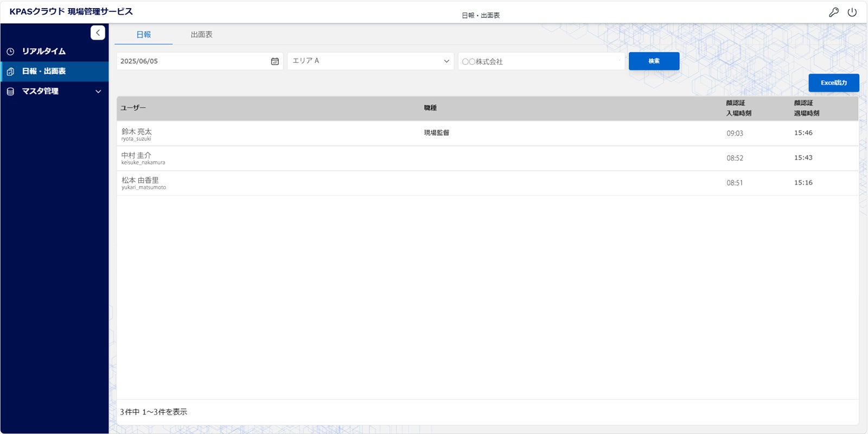
Task: Click the KPASクラウド 現場管理サービス title
Action: point(71,11)
